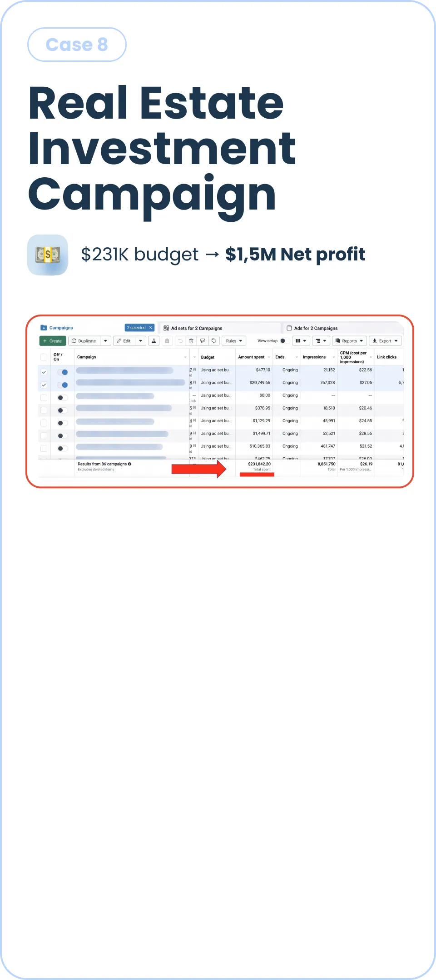Viewport: 436px width, 980px height.
Task: Check the $10,365.83 campaign row checkbox
Action: [44, 449]
